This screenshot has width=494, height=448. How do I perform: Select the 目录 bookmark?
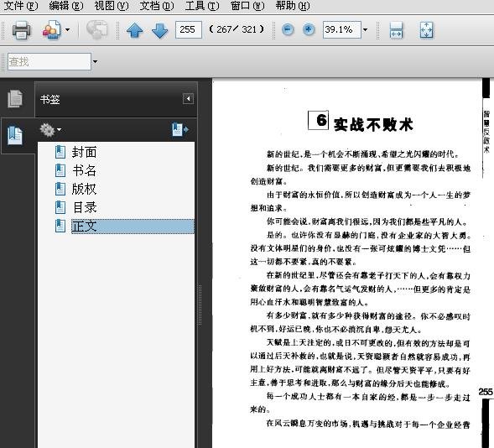(x=84, y=207)
